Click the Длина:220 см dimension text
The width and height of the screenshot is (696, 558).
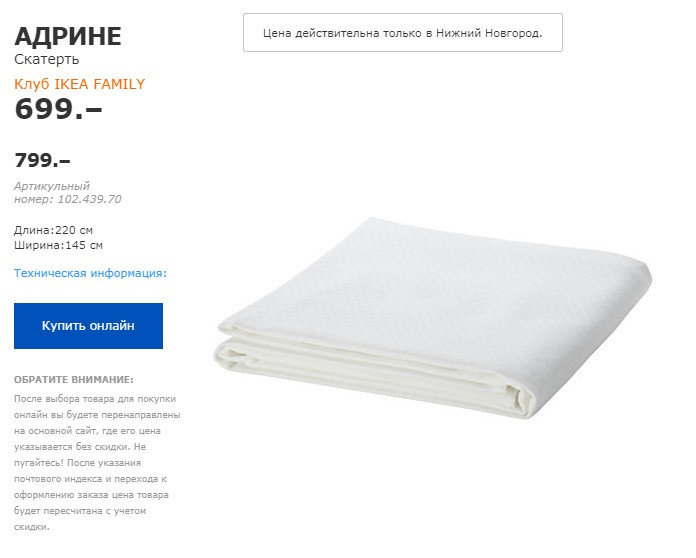[x=53, y=230]
